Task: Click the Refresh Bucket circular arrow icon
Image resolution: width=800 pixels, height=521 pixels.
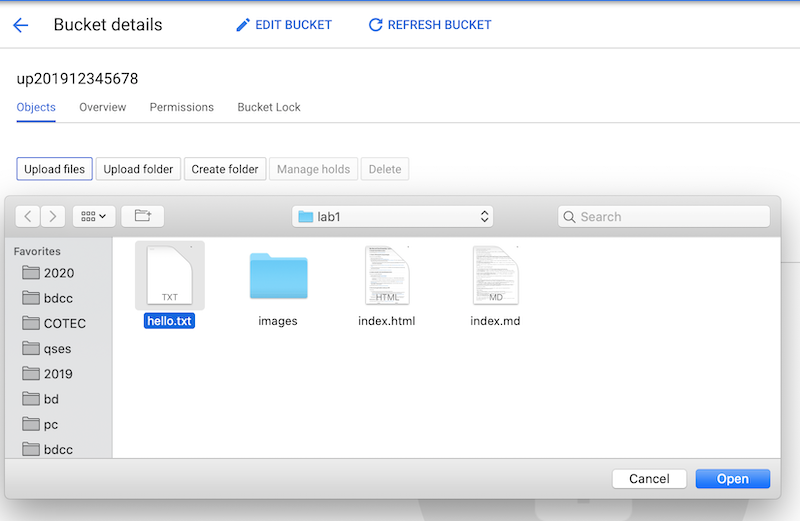Action: (376, 25)
